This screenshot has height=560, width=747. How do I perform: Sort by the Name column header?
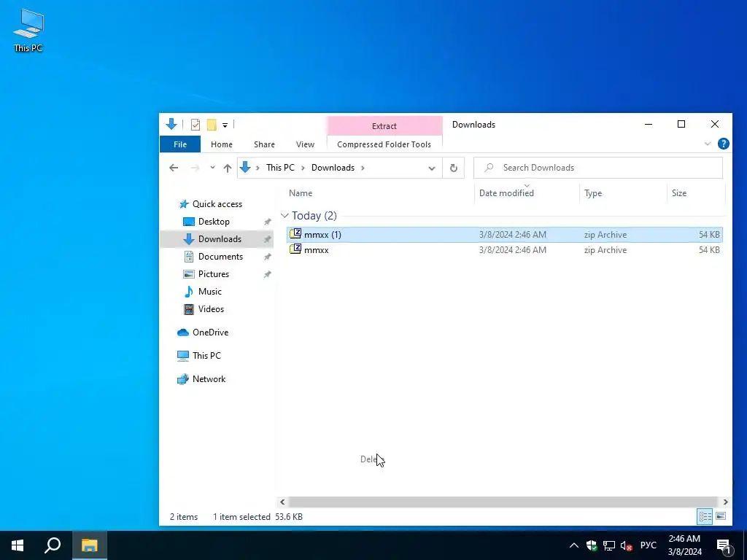click(x=301, y=192)
